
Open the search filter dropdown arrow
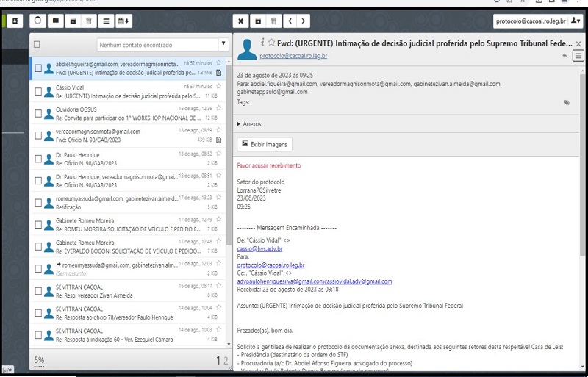[222, 45]
